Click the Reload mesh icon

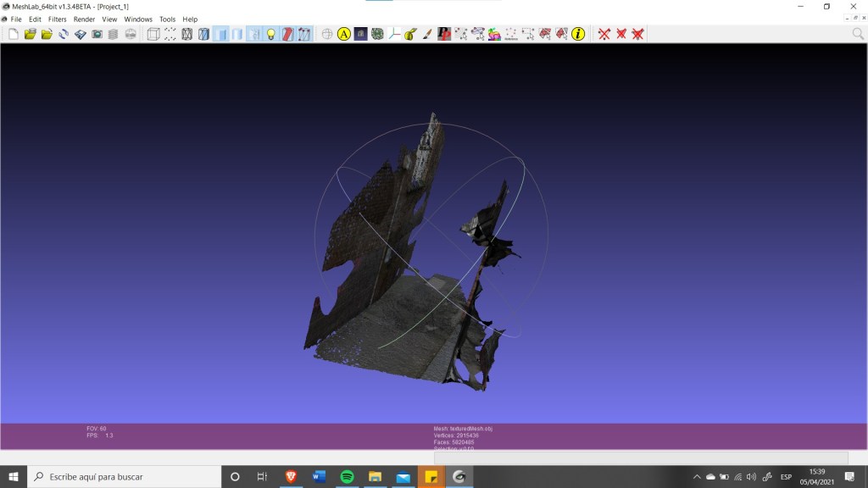pos(64,34)
